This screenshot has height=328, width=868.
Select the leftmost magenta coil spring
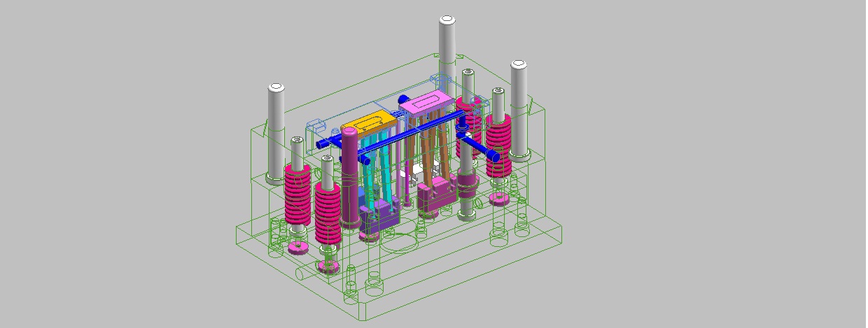point(297,195)
